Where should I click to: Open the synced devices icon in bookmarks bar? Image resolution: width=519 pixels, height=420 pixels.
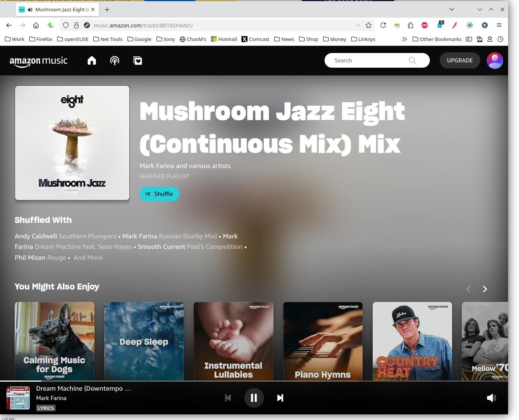pos(480,39)
